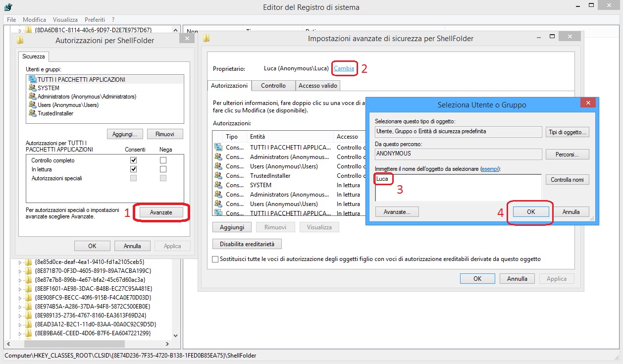Viewport: 623px width, 364px height.
Task: Click the folder icon of {8E974B5A-A286-37DA-94F8-5872C500EB0E}
Action: [x=29, y=306]
